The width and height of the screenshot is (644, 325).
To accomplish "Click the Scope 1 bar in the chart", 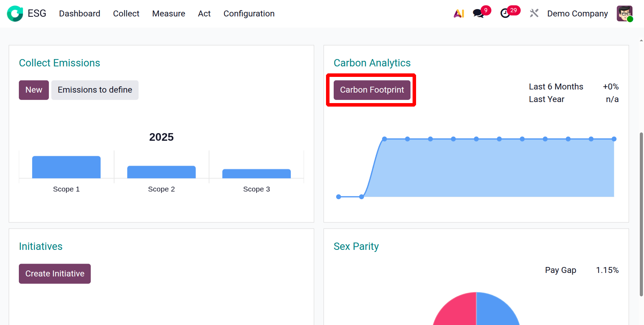I will tap(66, 167).
